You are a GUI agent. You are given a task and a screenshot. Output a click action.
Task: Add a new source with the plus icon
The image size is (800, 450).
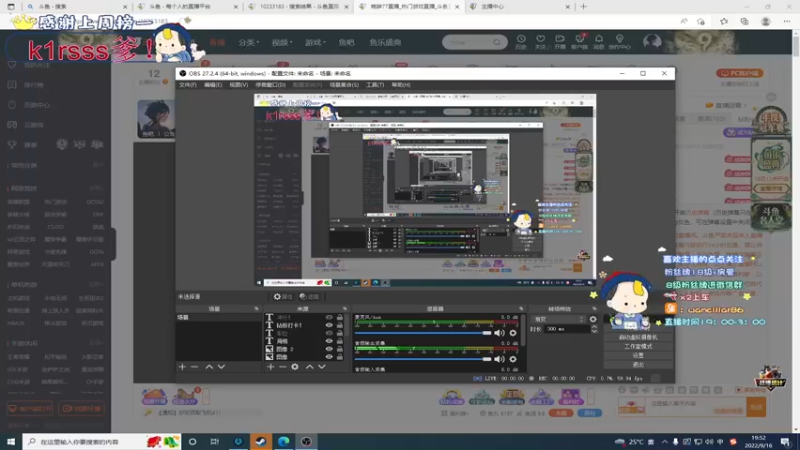point(270,366)
